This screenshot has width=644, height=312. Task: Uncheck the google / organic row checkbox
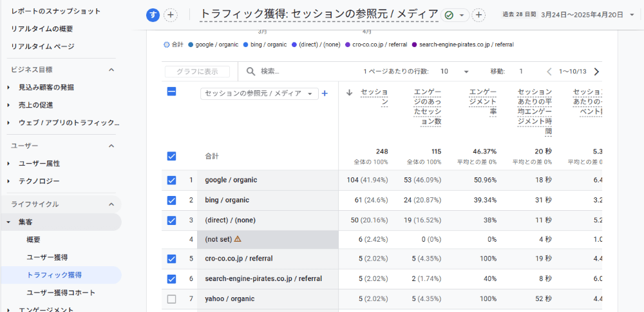(172, 180)
